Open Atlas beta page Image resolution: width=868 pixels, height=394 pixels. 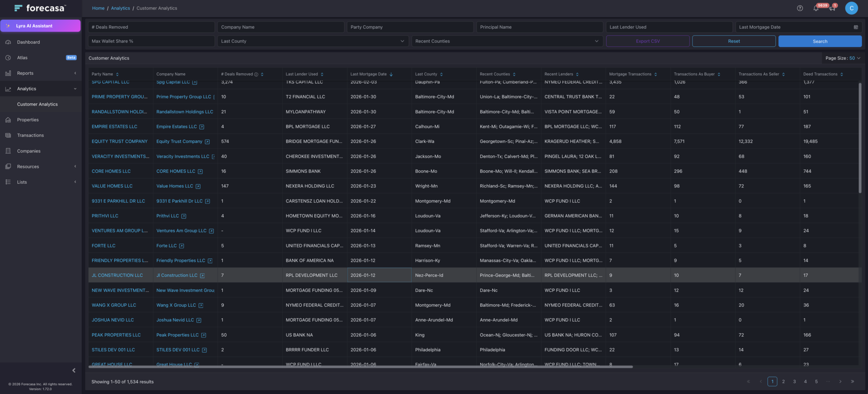point(41,57)
